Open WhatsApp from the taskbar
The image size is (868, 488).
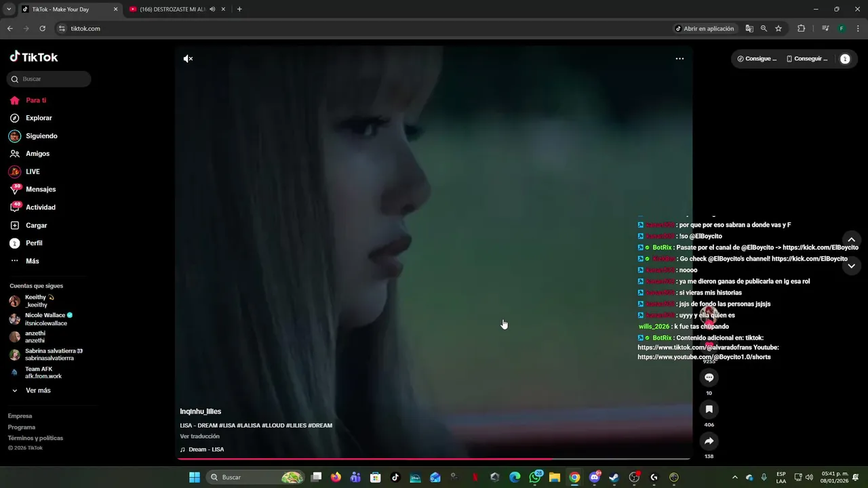(535, 477)
